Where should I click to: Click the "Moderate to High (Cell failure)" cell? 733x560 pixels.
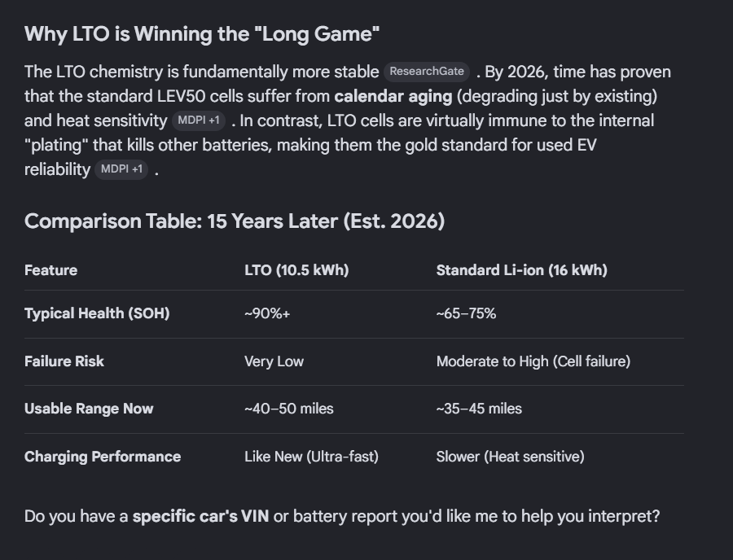pos(533,361)
